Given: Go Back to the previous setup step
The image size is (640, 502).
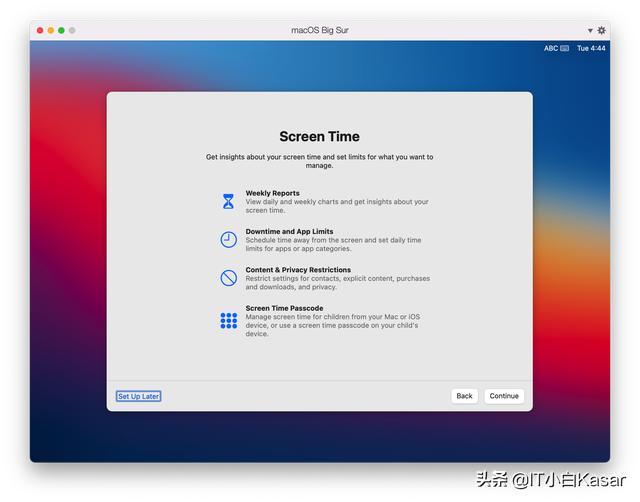Looking at the screenshot, I should click(464, 396).
